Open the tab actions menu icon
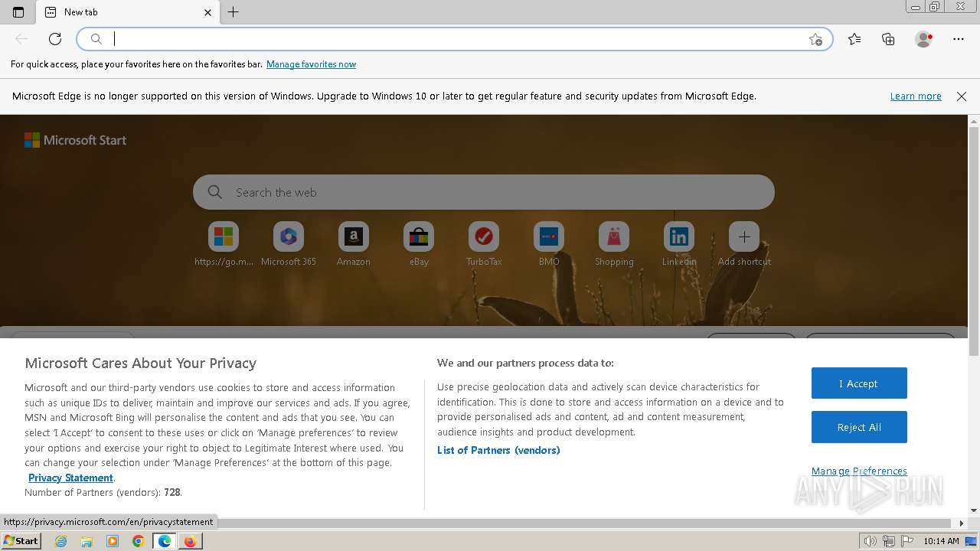Screen dimensions: 980x551 point(18,12)
